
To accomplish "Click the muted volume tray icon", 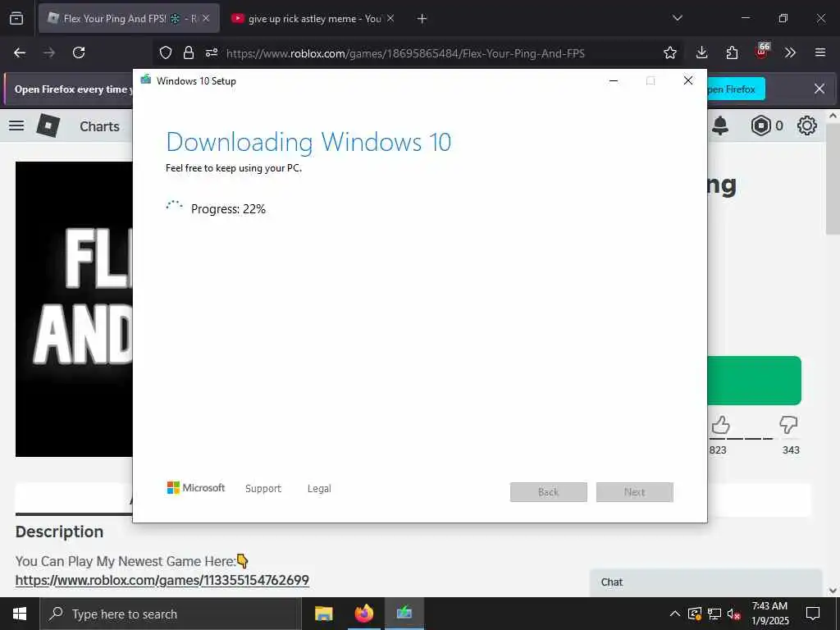I will pyautogui.click(x=734, y=614).
